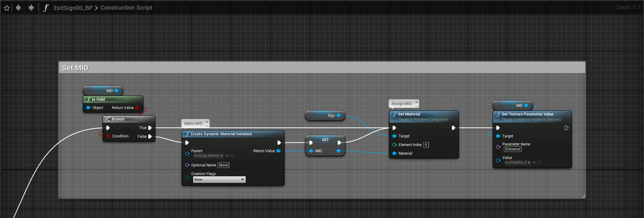Go back with the left arrow button

click(x=19, y=7)
